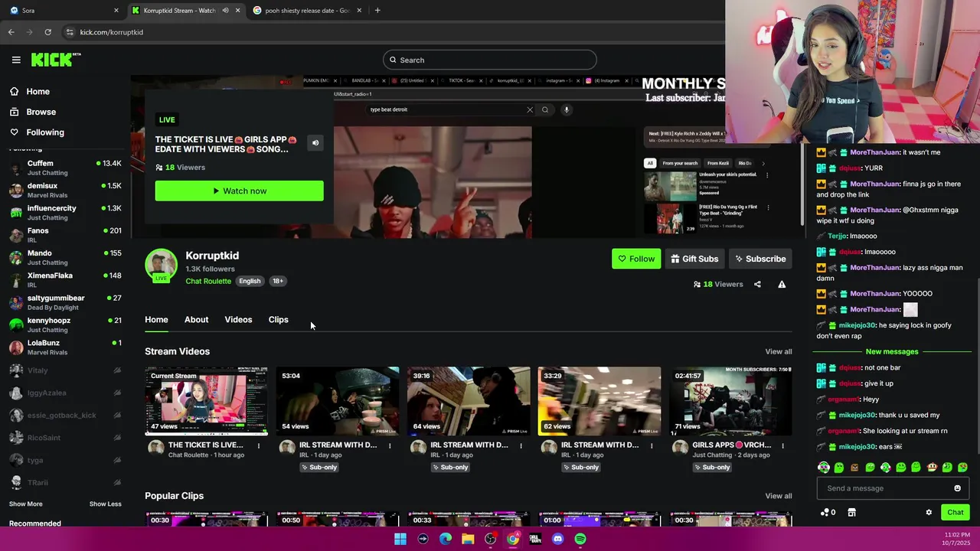
Task: Open Discord from the taskbar
Action: pyautogui.click(x=557, y=539)
